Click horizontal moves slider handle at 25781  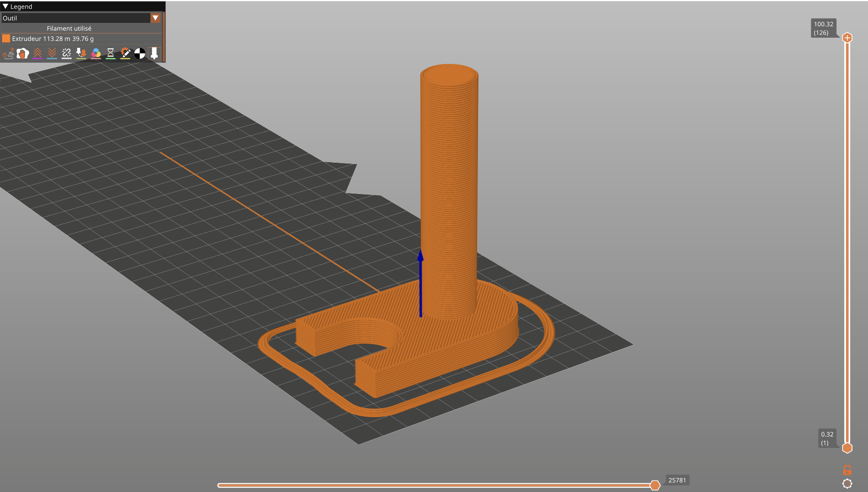[655, 485]
